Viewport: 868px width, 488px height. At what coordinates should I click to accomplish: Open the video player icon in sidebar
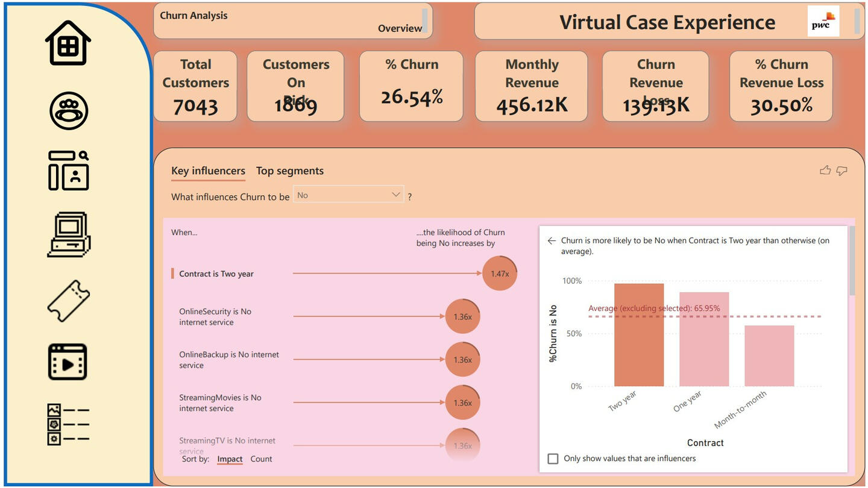[68, 362]
